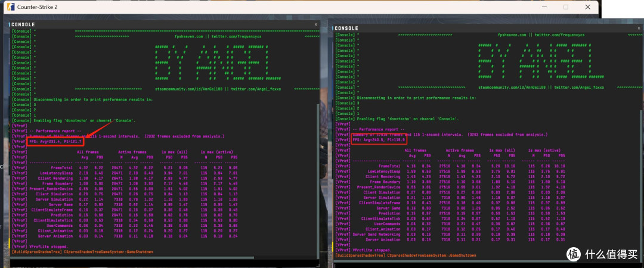Click 'Server Animation' label in left console
Image resolution: width=644 pixels, height=268 pixels.
click(x=56, y=236)
